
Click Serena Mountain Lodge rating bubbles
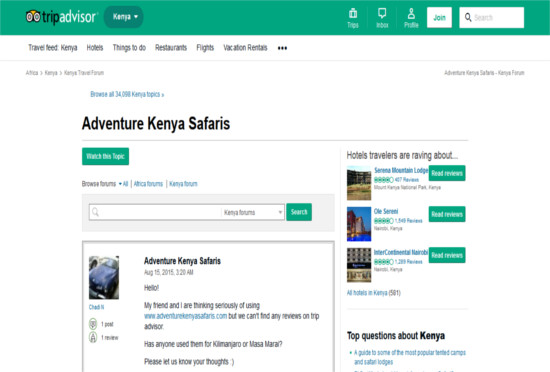click(384, 180)
